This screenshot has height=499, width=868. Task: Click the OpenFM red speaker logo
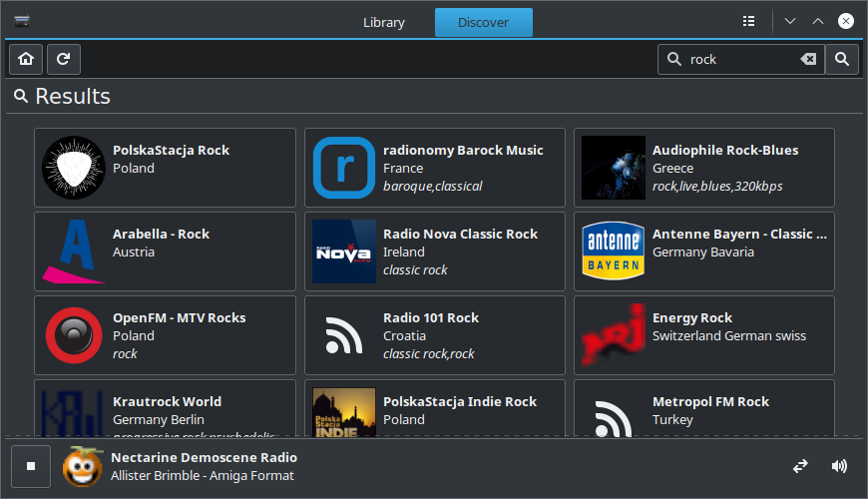(74, 335)
